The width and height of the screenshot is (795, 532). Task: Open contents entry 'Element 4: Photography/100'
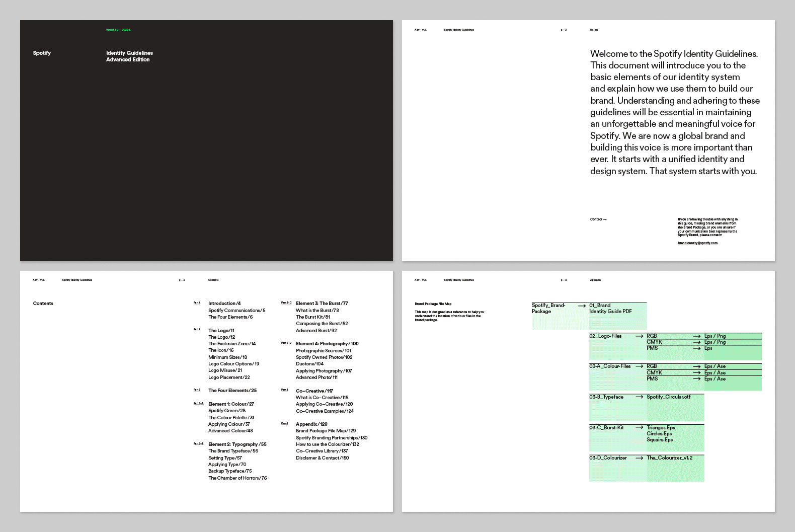[x=327, y=344]
